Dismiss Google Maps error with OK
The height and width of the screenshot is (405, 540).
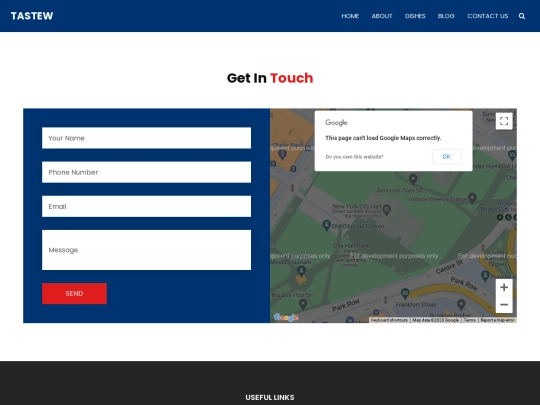[446, 156]
